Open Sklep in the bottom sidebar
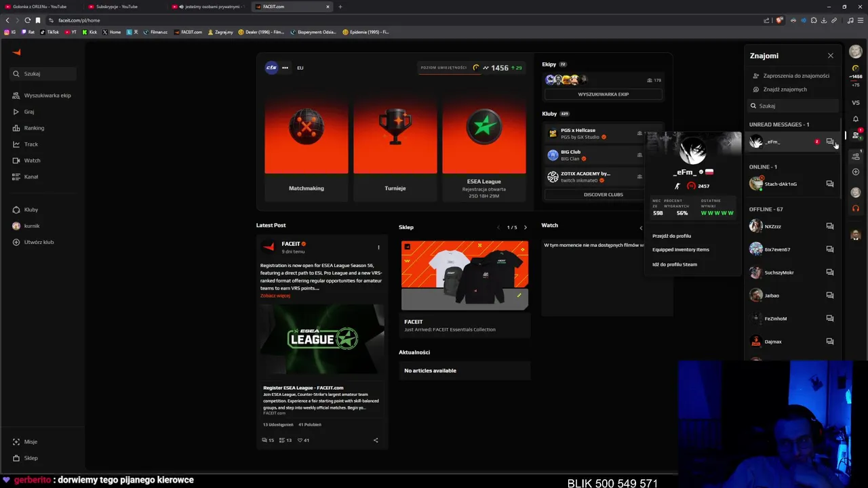This screenshot has height=488, width=868. (25, 458)
